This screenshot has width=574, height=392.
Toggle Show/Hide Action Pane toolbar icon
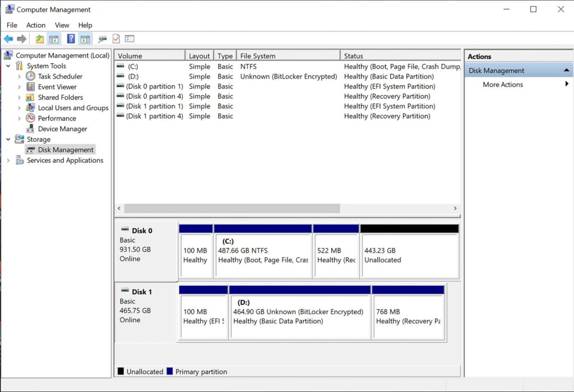pos(85,39)
